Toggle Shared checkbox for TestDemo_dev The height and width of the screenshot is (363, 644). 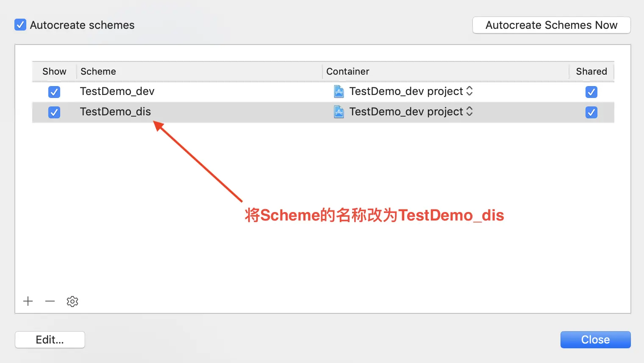(591, 92)
